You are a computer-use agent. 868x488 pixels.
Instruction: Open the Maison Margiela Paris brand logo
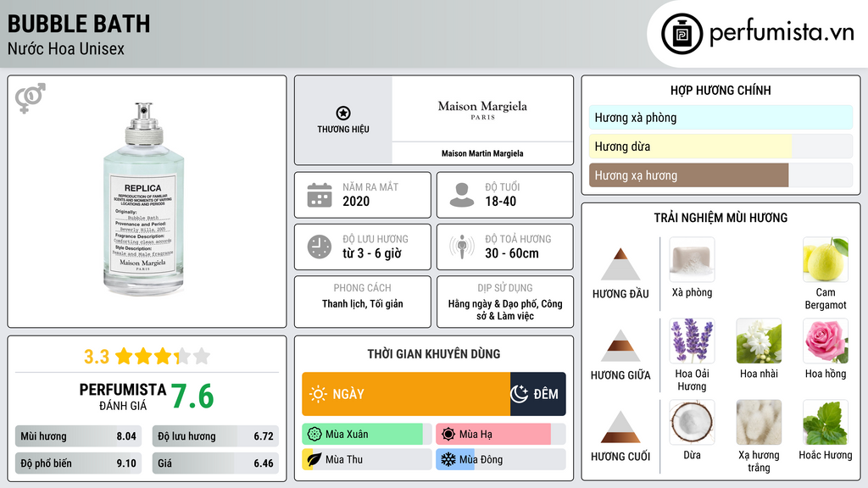pyautogui.click(x=481, y=110)
